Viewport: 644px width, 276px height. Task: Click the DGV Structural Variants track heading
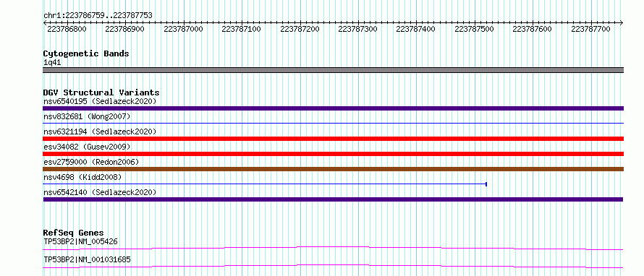[101, 92]
